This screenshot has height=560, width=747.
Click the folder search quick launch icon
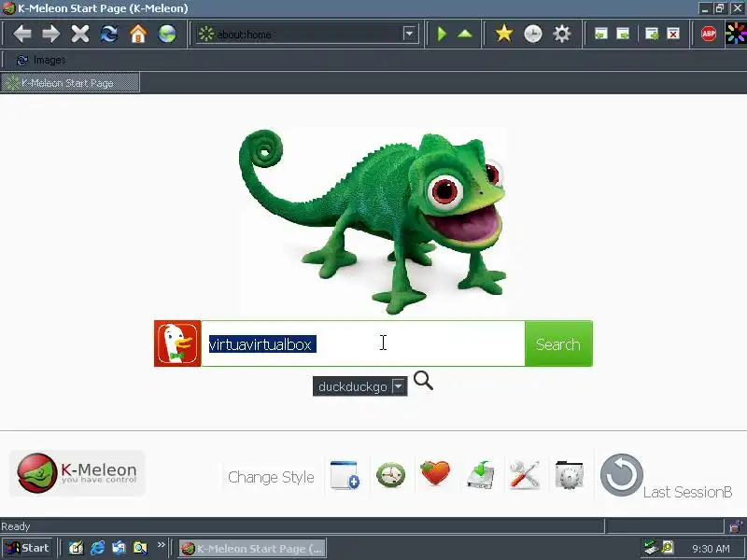click(x=141, y=548)
